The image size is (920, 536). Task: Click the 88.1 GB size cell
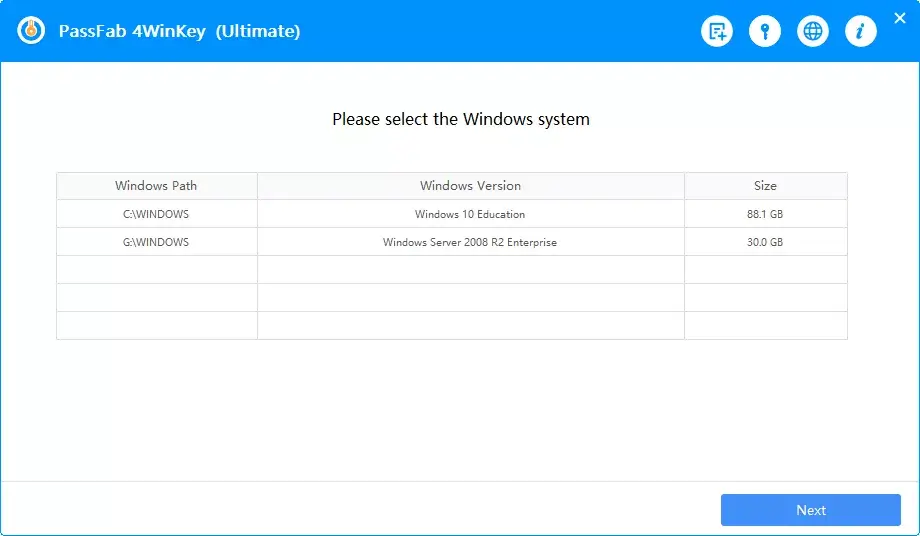pyautogui.click(x=765, y=214)
